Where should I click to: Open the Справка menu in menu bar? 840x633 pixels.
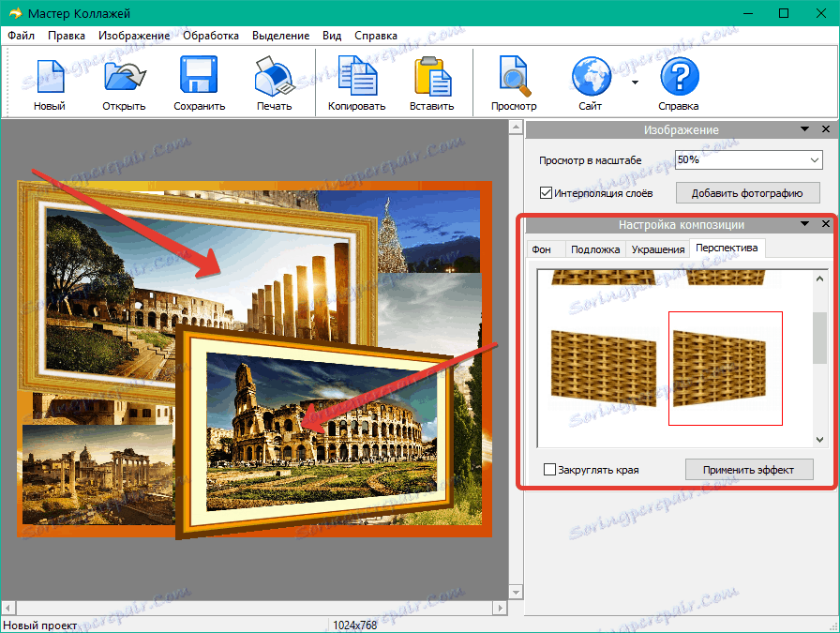pyautogui.click(x=376, y=36)
